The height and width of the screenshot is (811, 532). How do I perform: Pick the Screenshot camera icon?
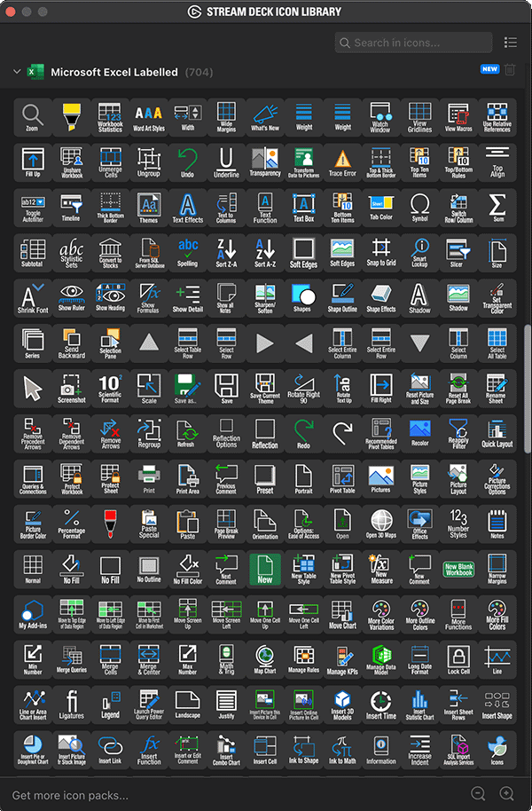point(71,389)
